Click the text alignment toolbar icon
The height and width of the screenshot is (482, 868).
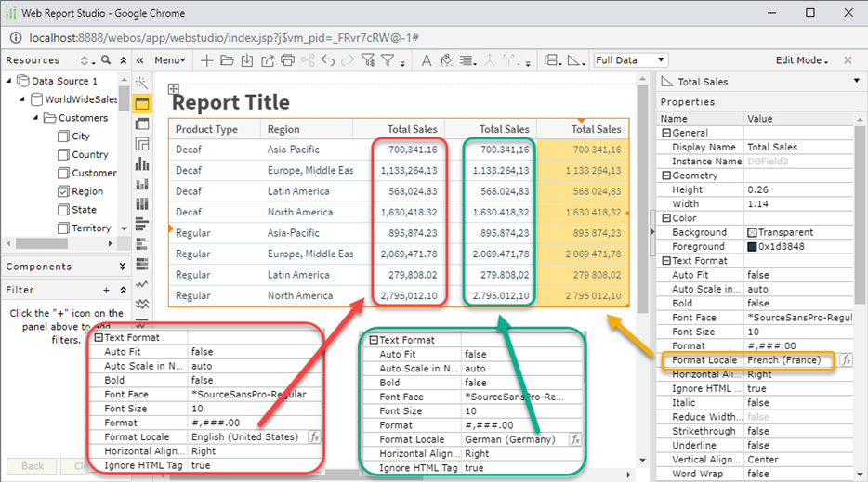pyautogui.click(x=467, y=60)
